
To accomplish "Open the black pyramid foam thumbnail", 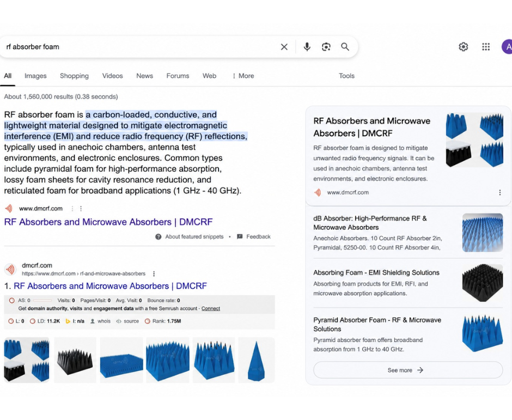I will (75, 360).
